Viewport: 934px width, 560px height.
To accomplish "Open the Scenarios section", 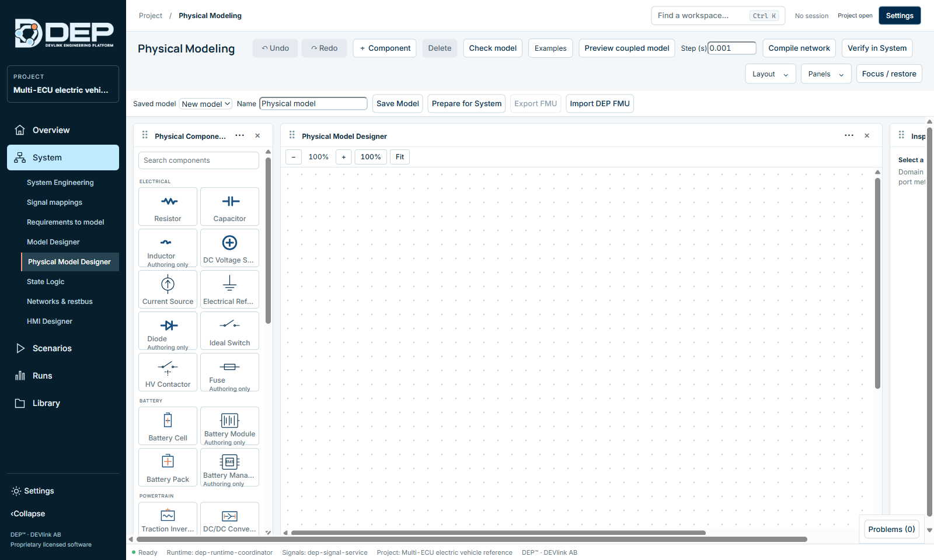I will tap(63, 348).
